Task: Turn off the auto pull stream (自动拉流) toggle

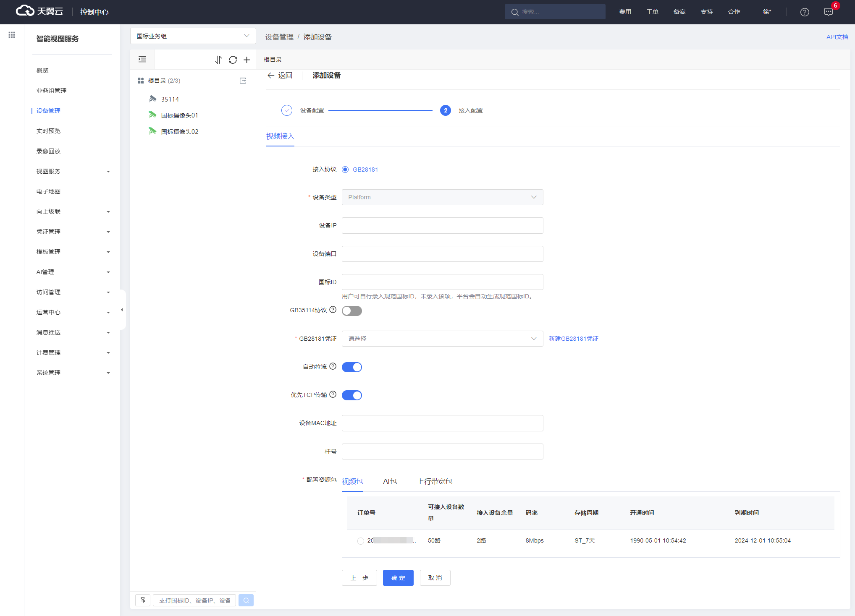Action: pos(352,367)
